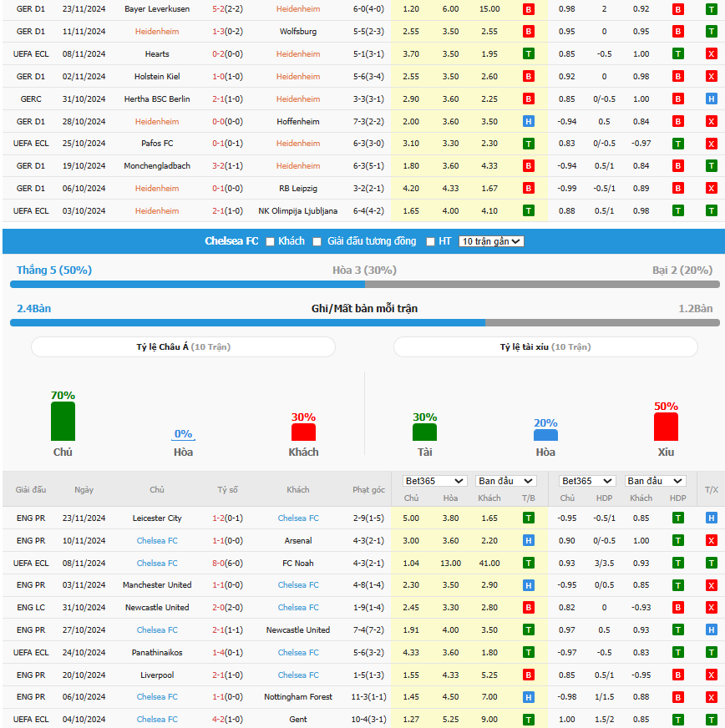Screen dimensions: 725x728
Task: Click the Ghi/Mất bàn mỗi trận goals bar
Action: [365, 323]
